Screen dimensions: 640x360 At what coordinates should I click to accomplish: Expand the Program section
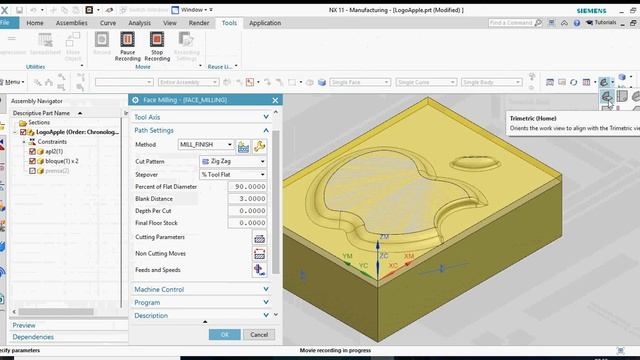point(201,302)
